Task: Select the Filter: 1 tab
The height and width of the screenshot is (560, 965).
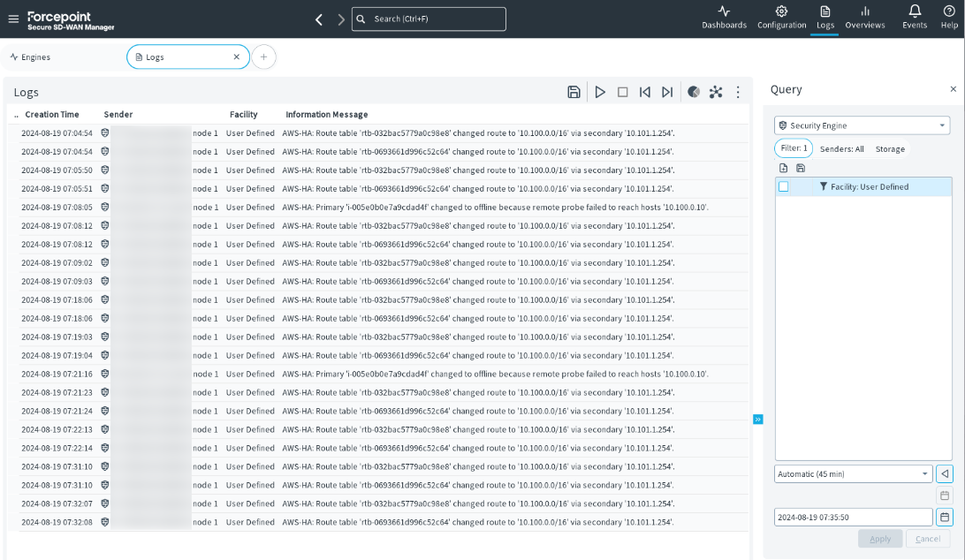Action: pos(794,148)
